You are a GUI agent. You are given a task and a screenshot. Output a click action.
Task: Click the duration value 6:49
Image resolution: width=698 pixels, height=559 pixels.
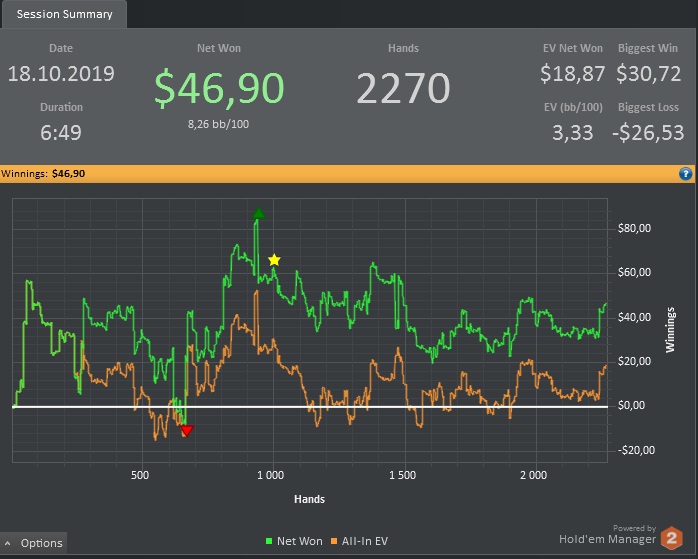pos(61,133)
